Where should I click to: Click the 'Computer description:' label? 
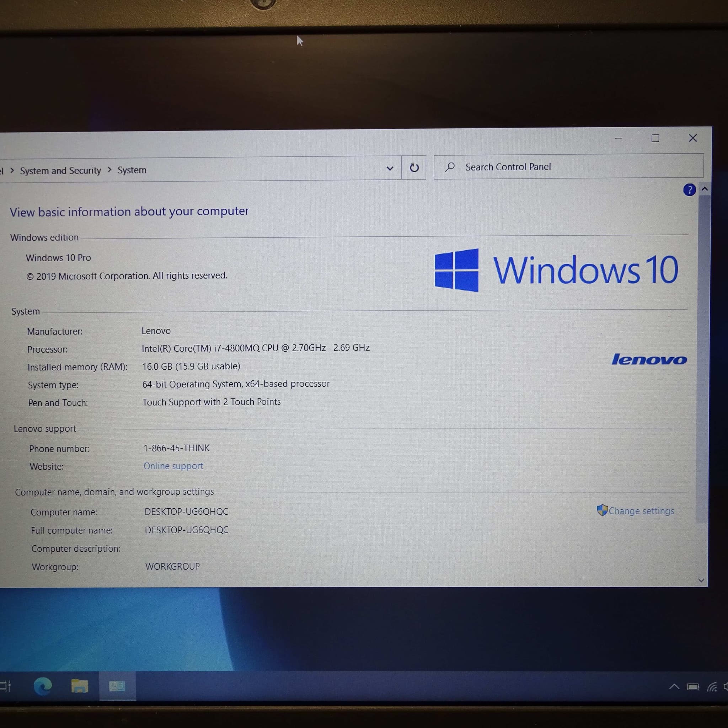[76, 548]
